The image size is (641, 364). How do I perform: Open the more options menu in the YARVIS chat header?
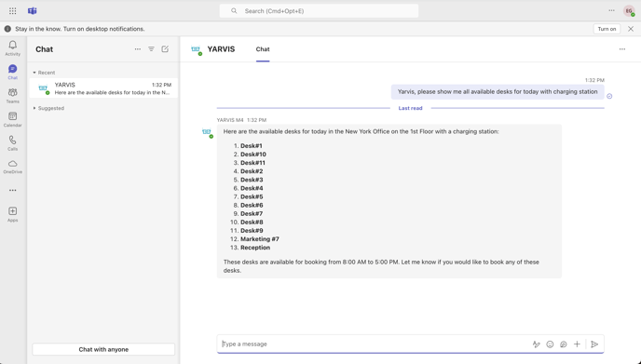click(621, 49)
